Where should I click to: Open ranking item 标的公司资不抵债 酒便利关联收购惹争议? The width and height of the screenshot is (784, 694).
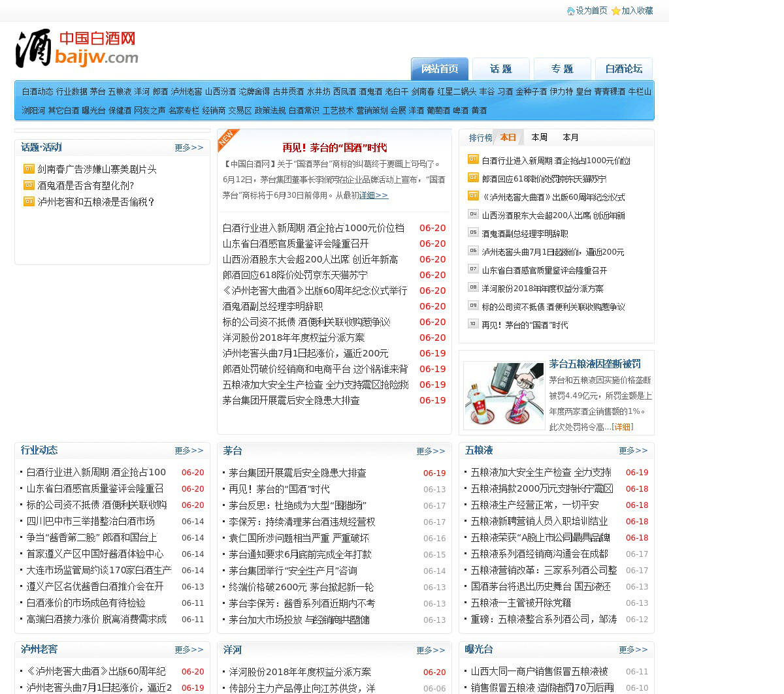coord(553,306)
